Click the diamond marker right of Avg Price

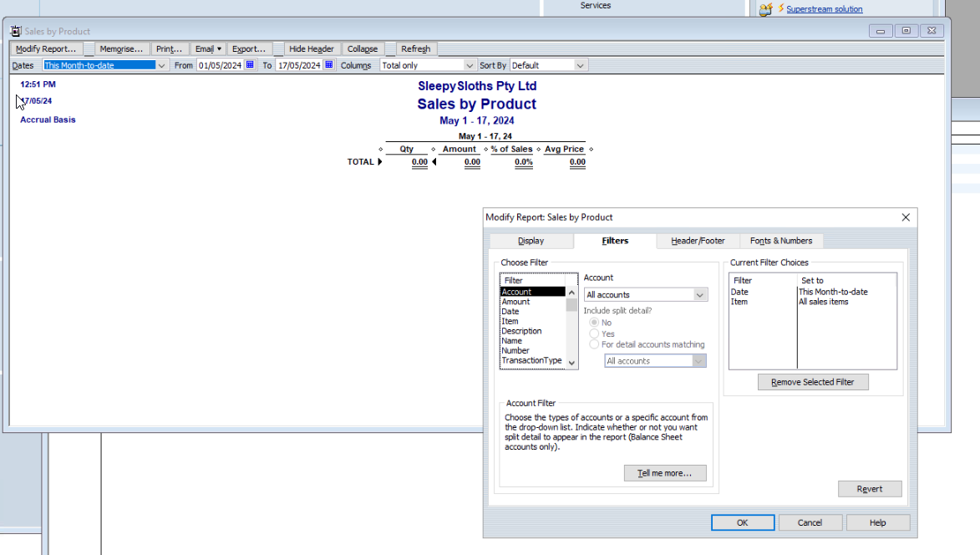(x=591, y=150)
